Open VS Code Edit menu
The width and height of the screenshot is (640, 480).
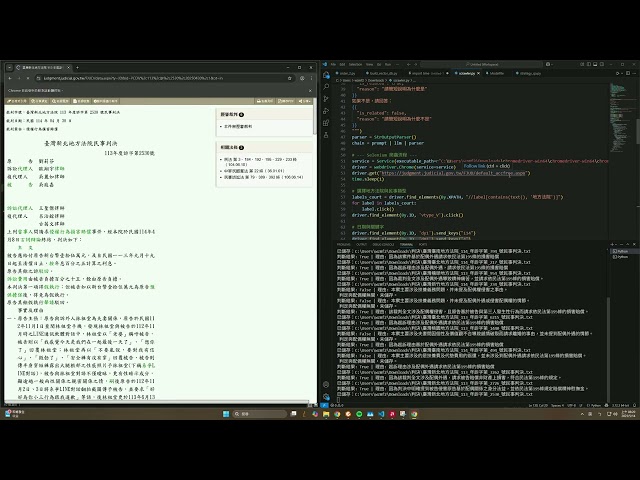[x=342, y=64]
